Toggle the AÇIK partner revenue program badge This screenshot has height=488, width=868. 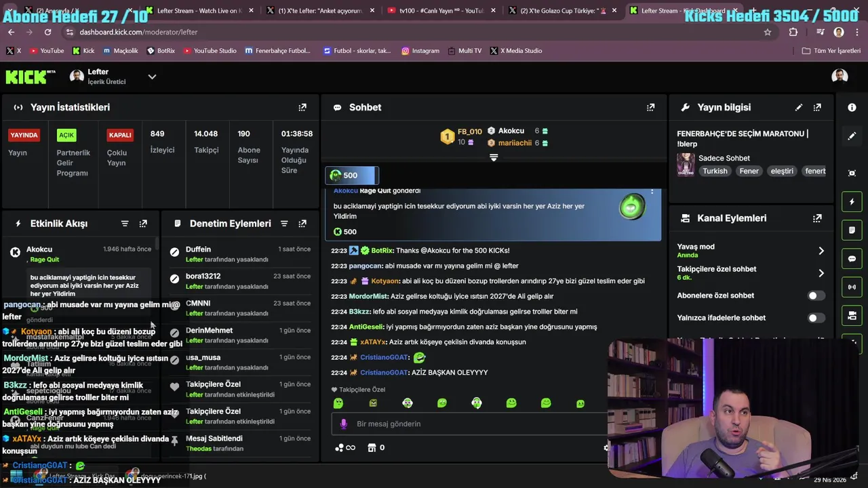(x=66, y=135)
